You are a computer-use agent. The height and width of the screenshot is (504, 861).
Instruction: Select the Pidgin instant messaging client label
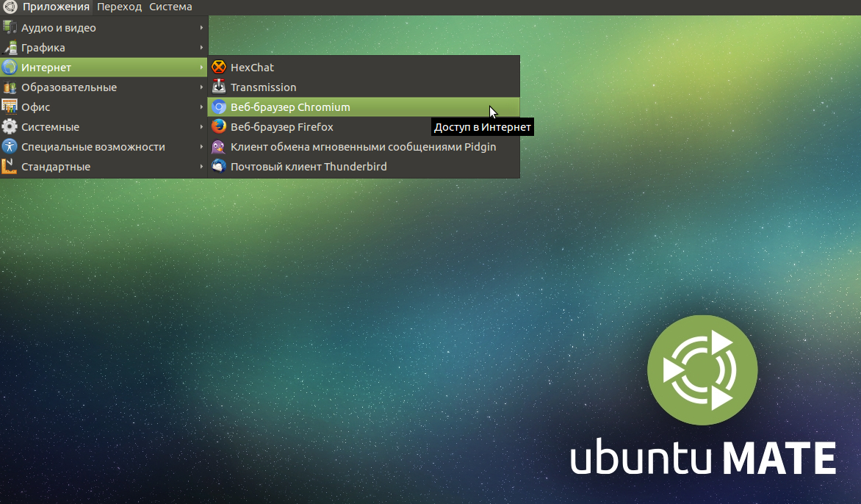point(363,147)
